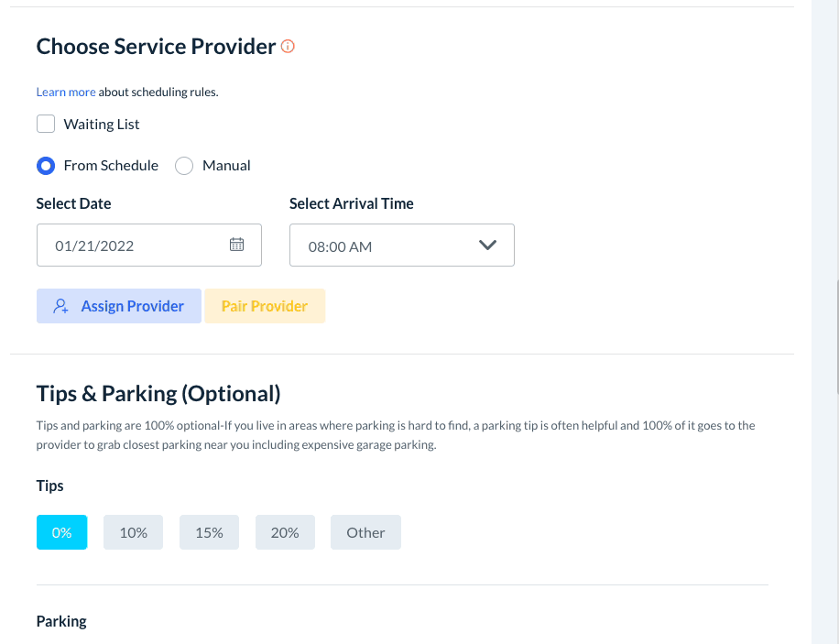Screen dimensions: 839x644
Task: Click the Waiting List label text
Action: point(102,124)
